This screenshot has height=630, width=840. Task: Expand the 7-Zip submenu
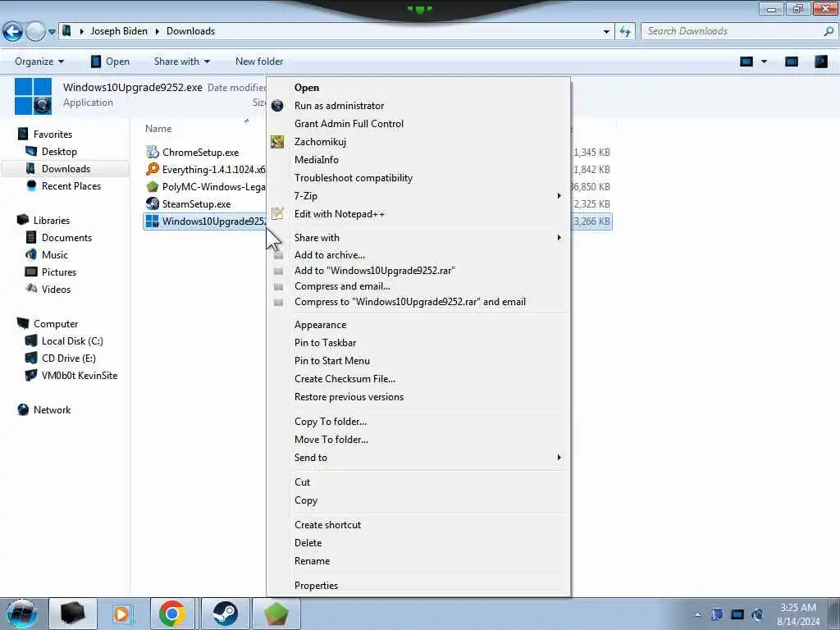coord(559,195)
